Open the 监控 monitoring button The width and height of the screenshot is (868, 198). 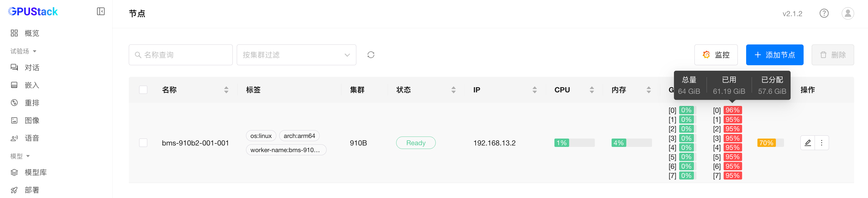point(716,55)
